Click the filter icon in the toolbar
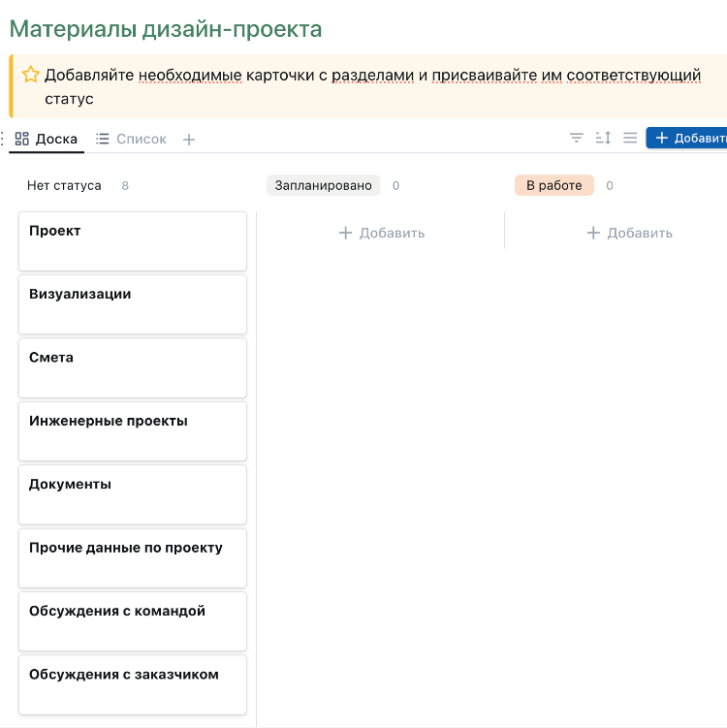 tap(577, 139)
